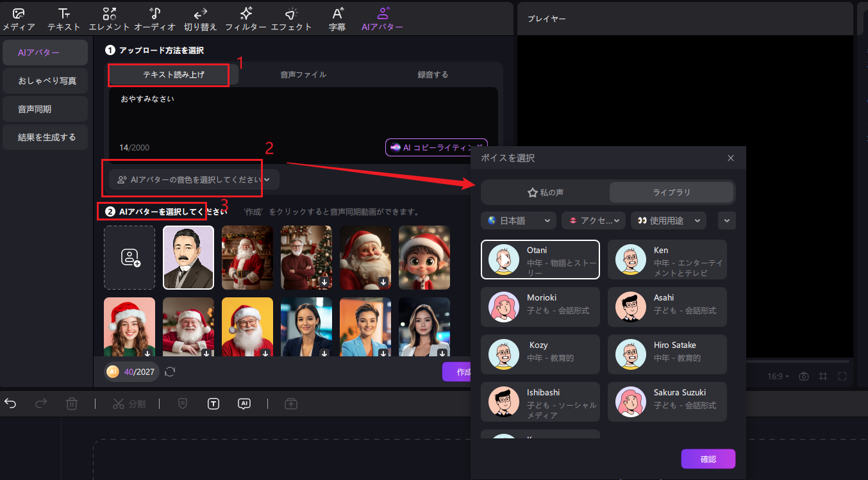This screenshot has height=480, width=868.
Task: Click the AI credits coin 40/2027
Action: [x=131, y=372]
